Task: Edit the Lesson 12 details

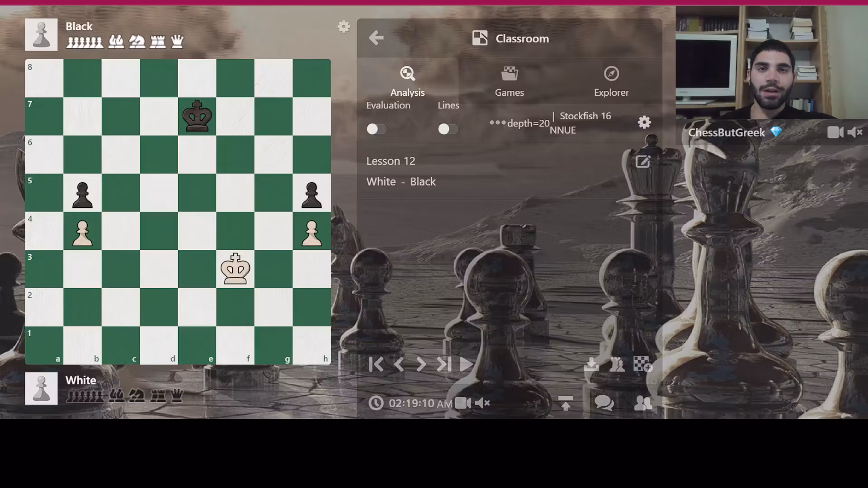Action: click(642, 161)
